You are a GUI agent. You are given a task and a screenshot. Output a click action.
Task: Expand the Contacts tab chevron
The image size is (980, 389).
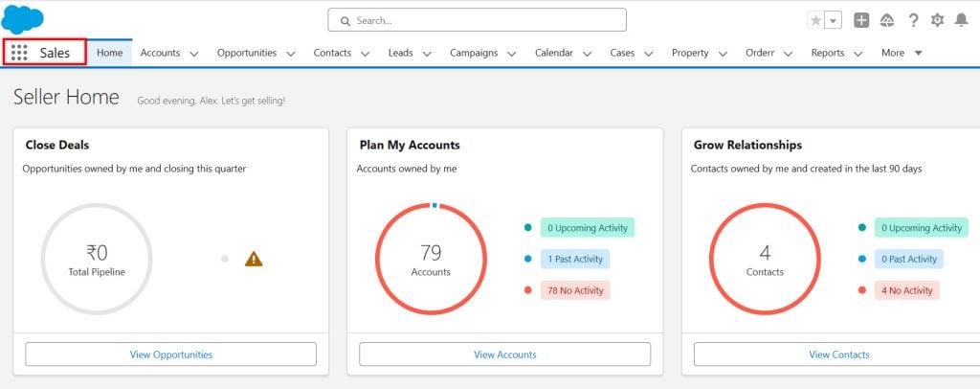(x=365, y=54)
